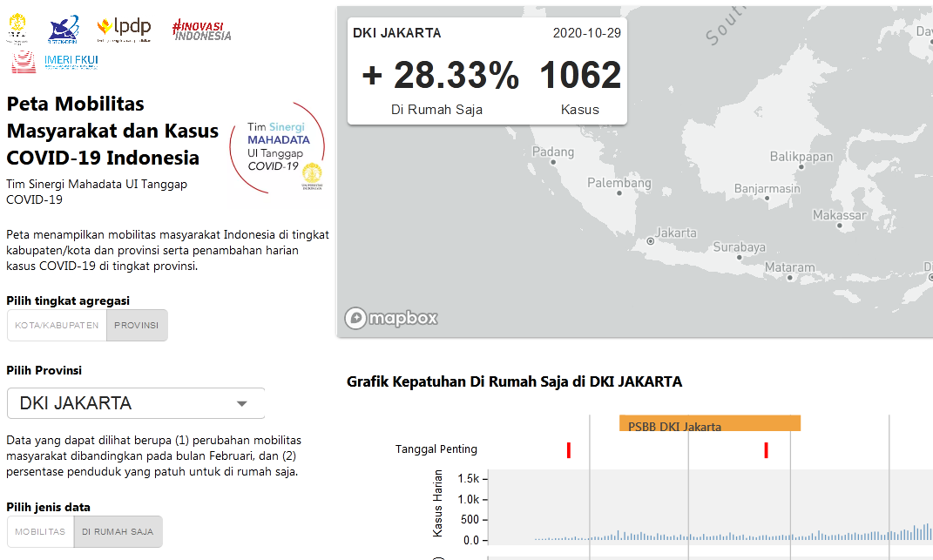Click the IMERI FKUI logo

pyautogui.click(x=54, y=61)
